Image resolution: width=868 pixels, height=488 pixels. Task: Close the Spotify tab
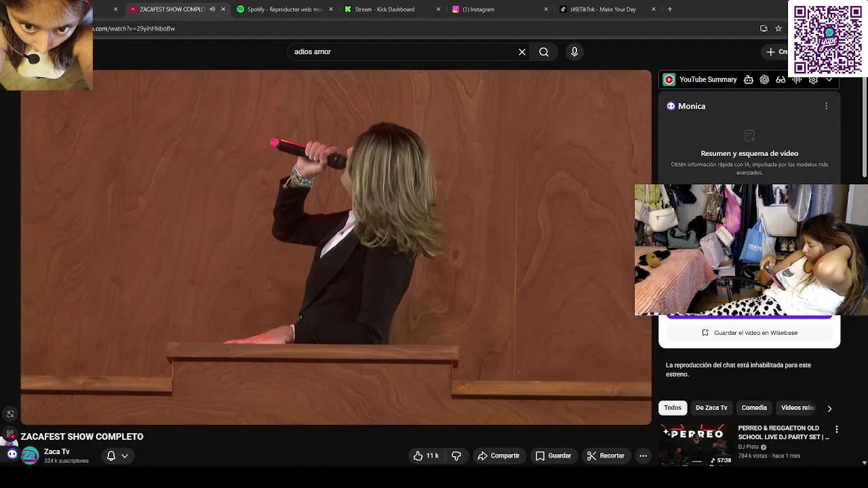click(331, 9)
